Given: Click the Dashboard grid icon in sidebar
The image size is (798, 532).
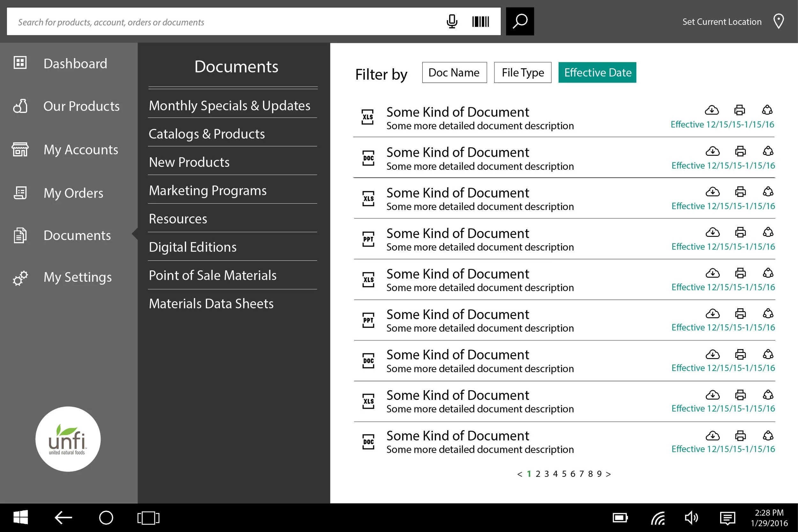Looking at the screenshot, I should [x=20, y=63].
